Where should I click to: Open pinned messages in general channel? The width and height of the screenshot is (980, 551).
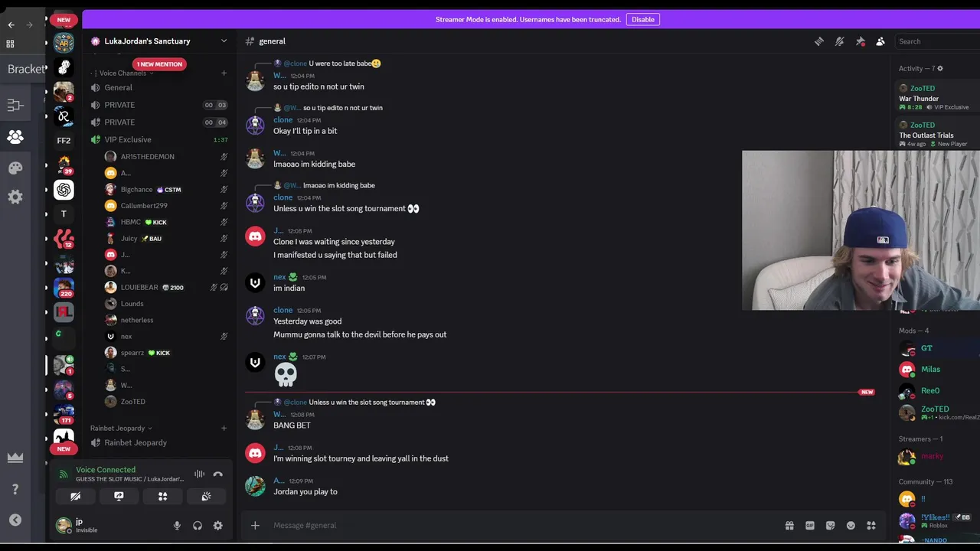(860, 41)
